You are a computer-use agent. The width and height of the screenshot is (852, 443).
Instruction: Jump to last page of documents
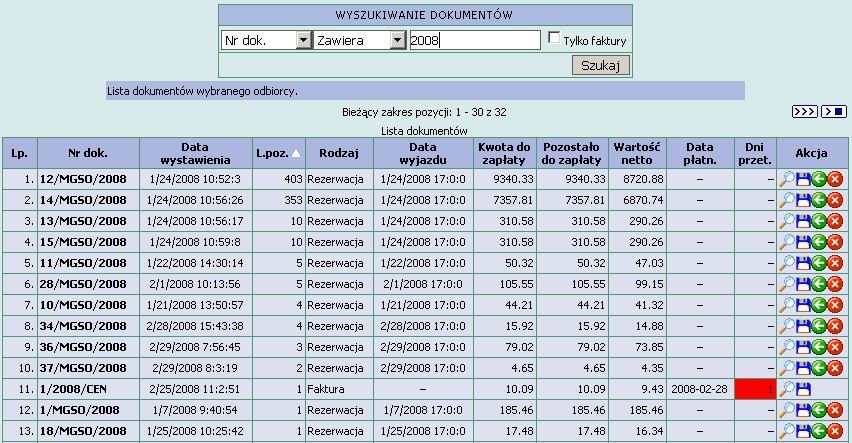(834, 111)
